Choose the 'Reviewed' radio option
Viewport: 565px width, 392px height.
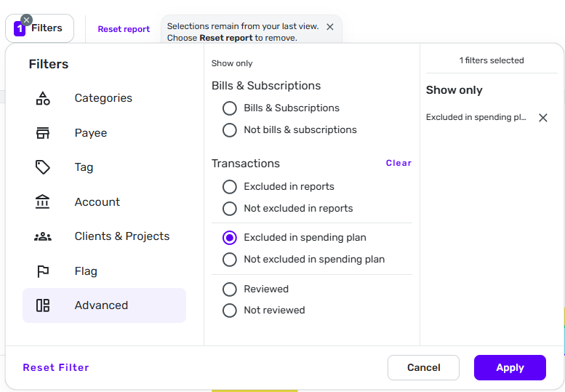tap(230, 289)
